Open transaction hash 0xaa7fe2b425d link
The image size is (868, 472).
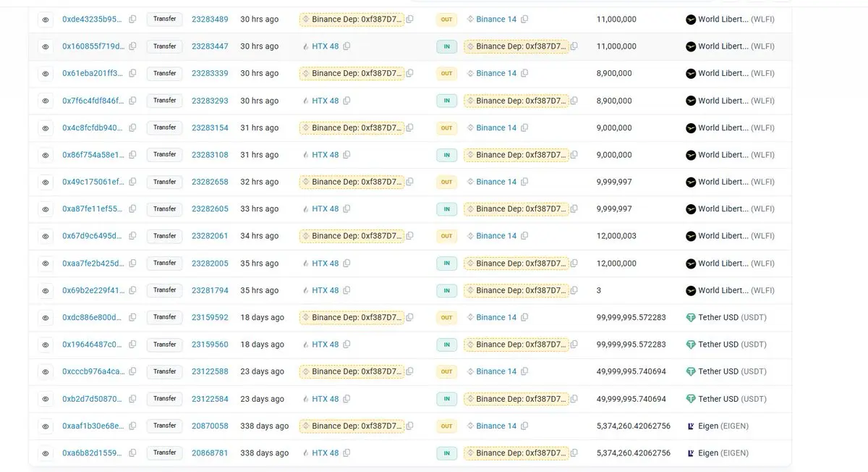pos(93,264)
